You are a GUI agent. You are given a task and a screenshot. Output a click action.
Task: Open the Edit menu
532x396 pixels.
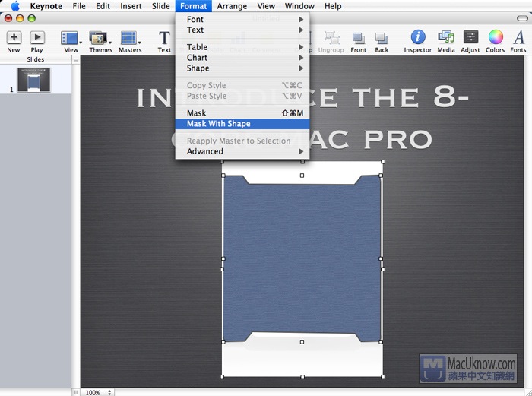click(x=103, y=6)
